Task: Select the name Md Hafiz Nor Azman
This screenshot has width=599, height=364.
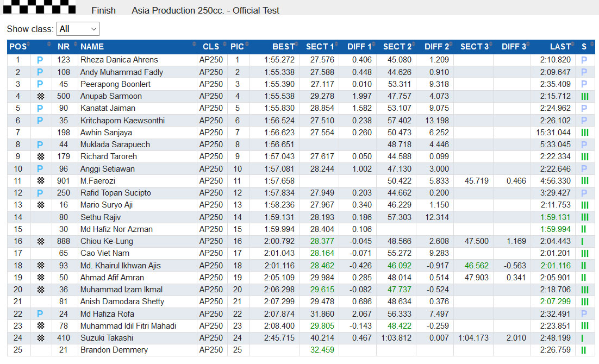Action: (x=116, y=229)
